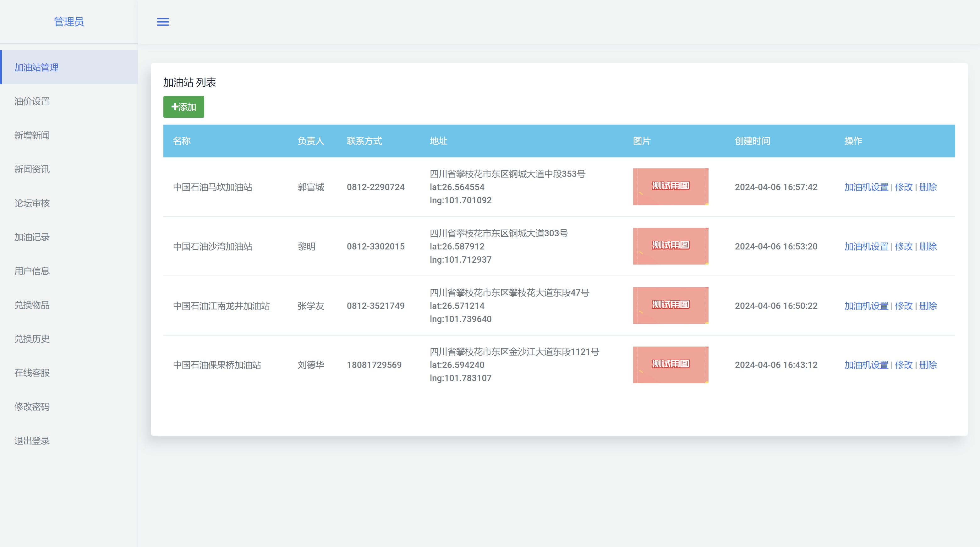Click manager name 郭富城

pos(311,187)
